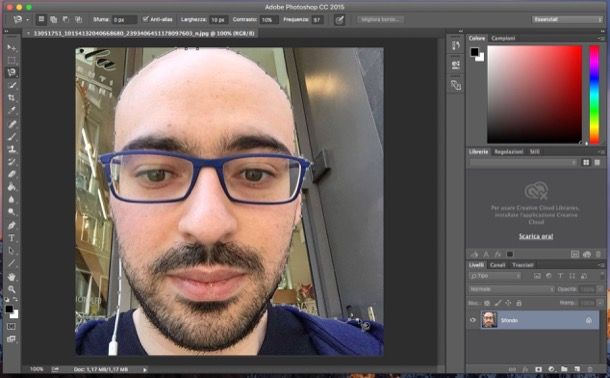Image resolution: width=610 pixels, height=378 pixels.
Task: Create a new layer group
Action: tap(564, 369)
